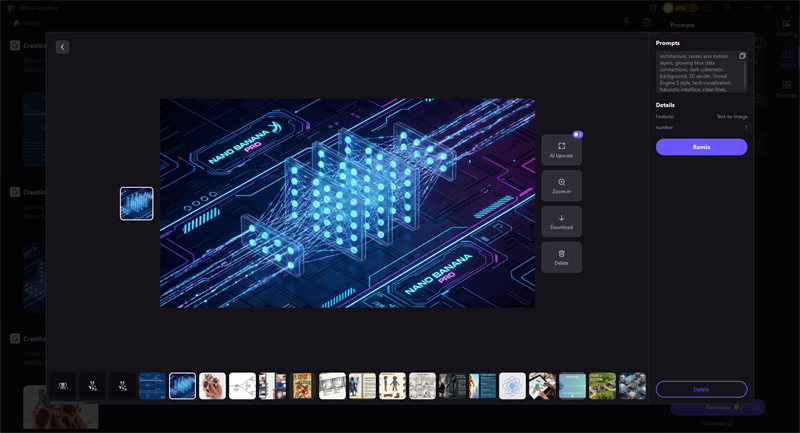Zoom in on the generated image
Viewport: 800px width, 433px height.
561,186
